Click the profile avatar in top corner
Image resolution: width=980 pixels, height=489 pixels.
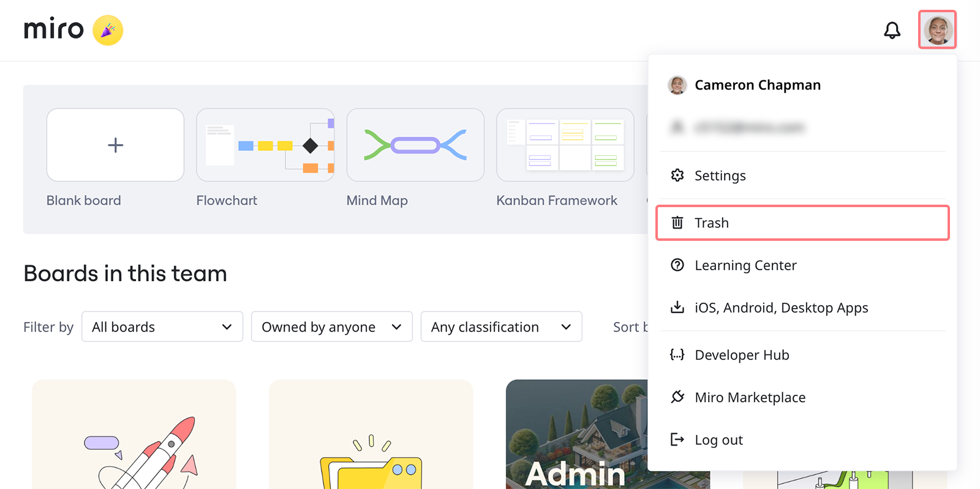pyautogui.click(x=937, y=29)
